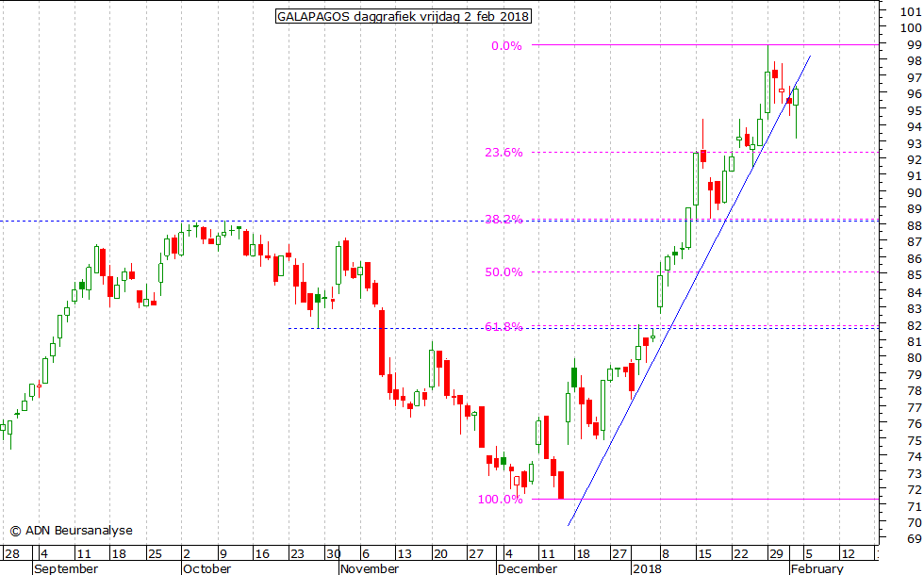Click the solid magenta 100.0% line

[x=705, y=499]
